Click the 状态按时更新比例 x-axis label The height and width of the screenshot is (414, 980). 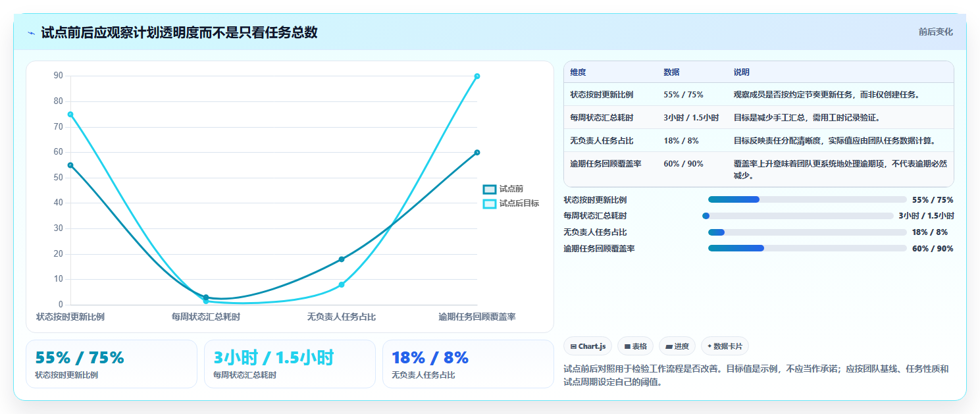tap(70, 317)
